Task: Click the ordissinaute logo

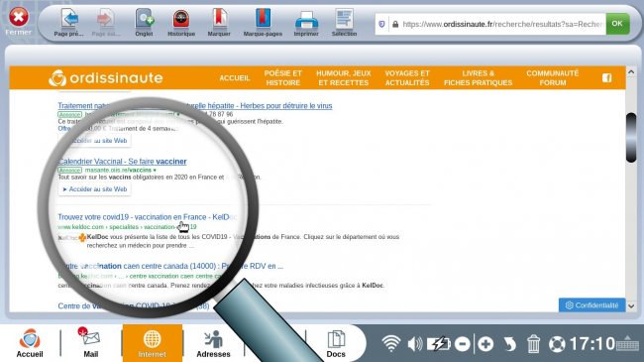Action: (106, 77)
